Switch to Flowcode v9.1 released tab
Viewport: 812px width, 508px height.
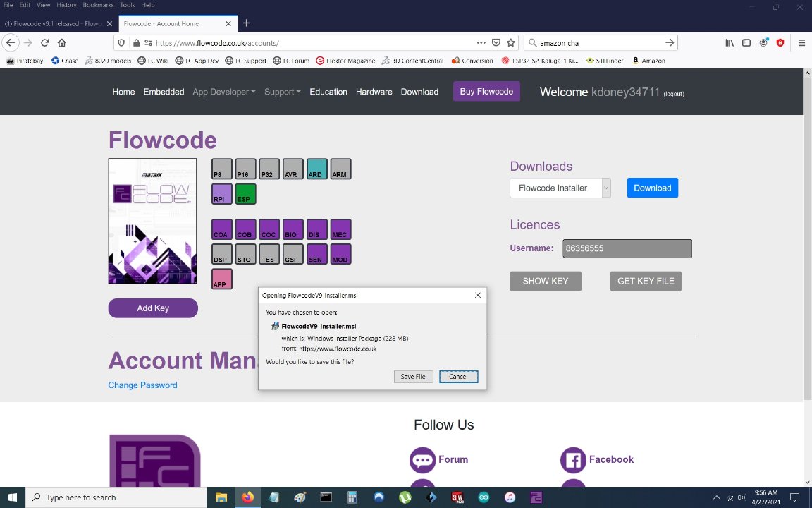pos(54,23)
